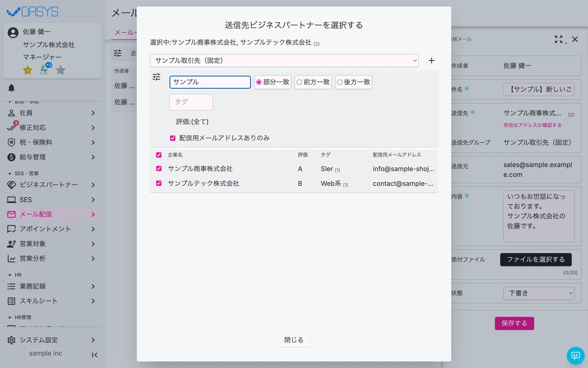
Task: Open the chat support bubble icon
Action: [x=576, y=356]
